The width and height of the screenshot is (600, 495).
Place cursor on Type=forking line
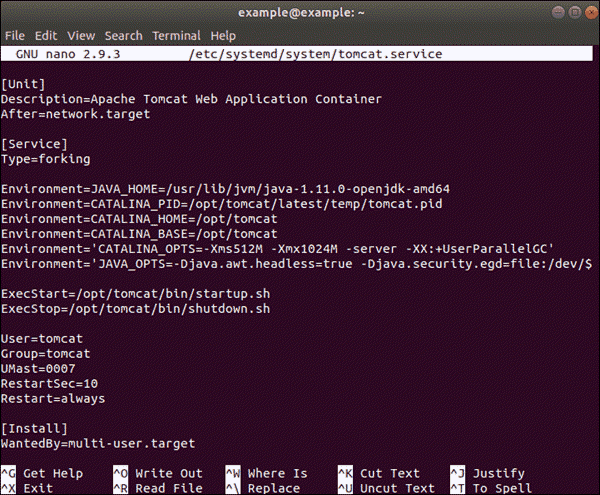coord(46,159)
